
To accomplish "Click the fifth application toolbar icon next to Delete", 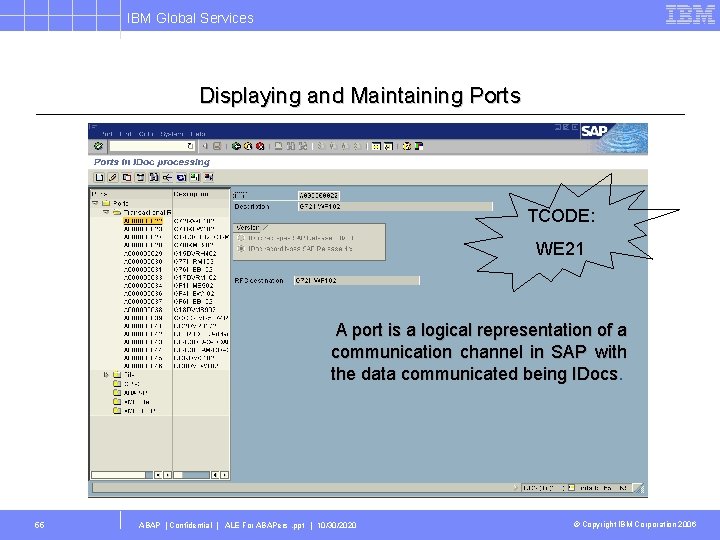I will click(x=154, y=177).
